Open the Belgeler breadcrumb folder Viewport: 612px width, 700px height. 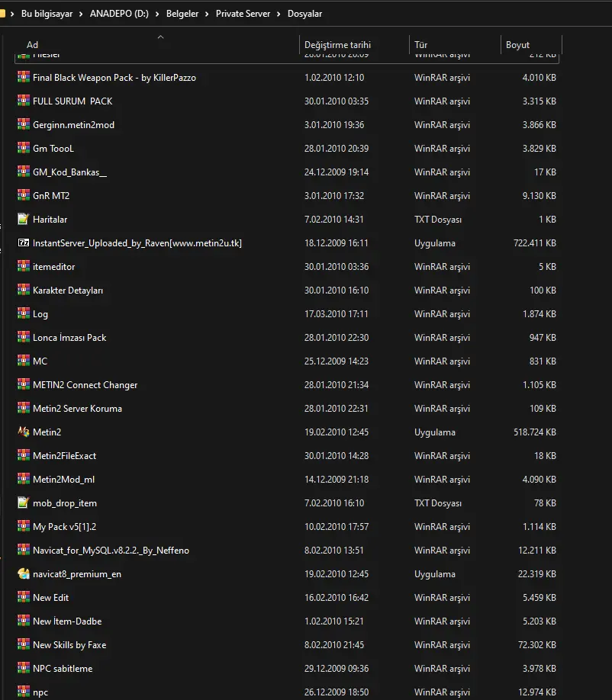pos(182,14)
